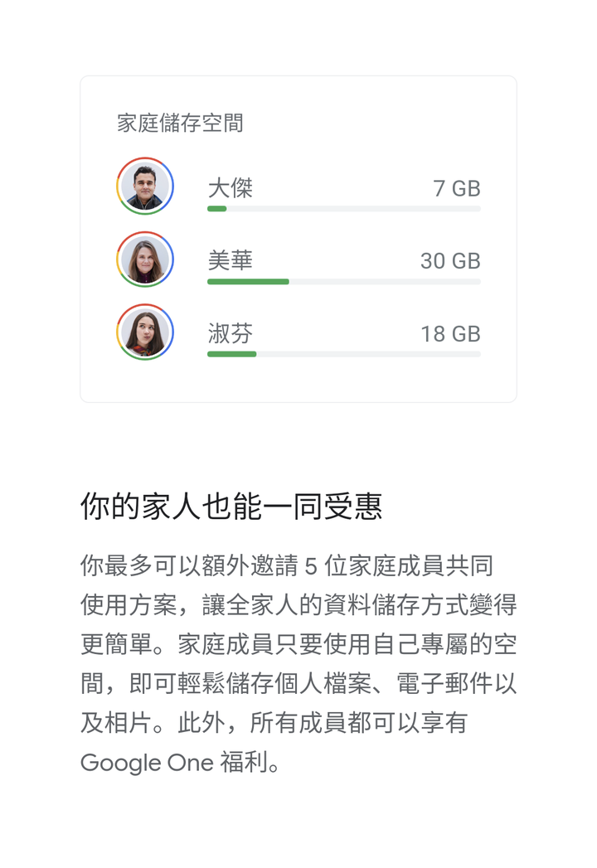Select the heading 你的家人也能一同受惠
The height and width of the screenshot is (868, 597).
pyautogui.click(x=231, y=507)
